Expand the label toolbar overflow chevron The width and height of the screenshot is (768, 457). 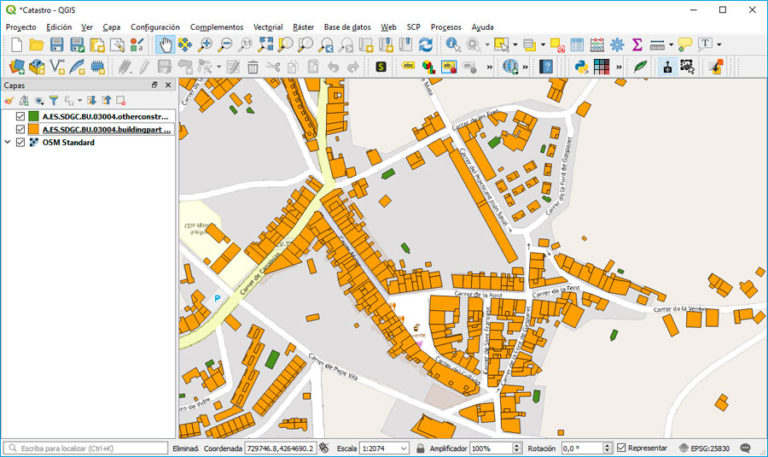pos(489,67)
